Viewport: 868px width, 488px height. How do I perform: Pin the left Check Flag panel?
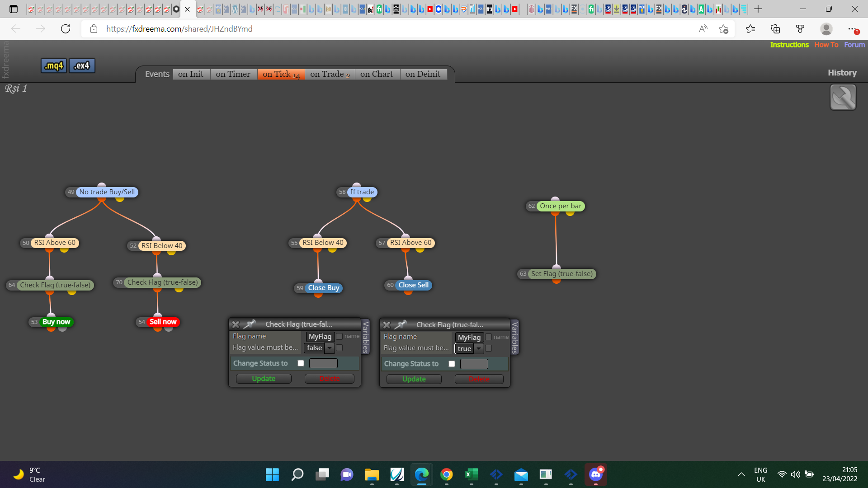click(x=250, y=324)
